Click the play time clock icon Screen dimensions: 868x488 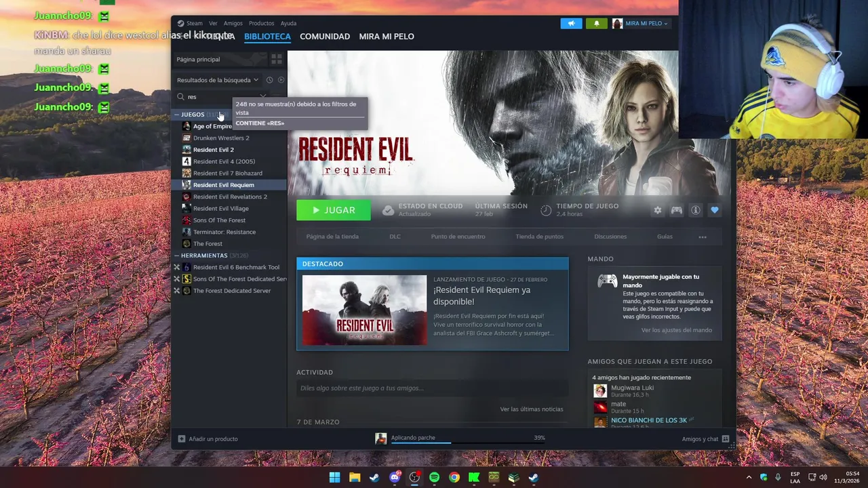[x=546, y=210]
